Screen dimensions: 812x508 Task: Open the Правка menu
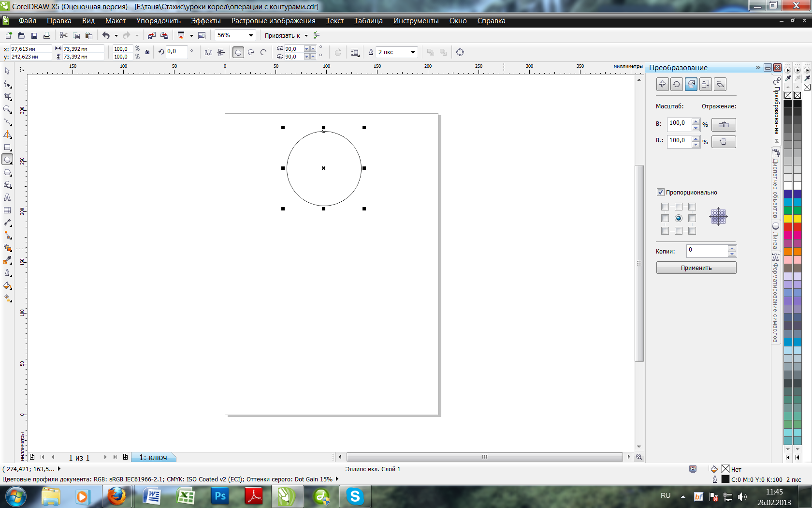(x=59, y=21)
